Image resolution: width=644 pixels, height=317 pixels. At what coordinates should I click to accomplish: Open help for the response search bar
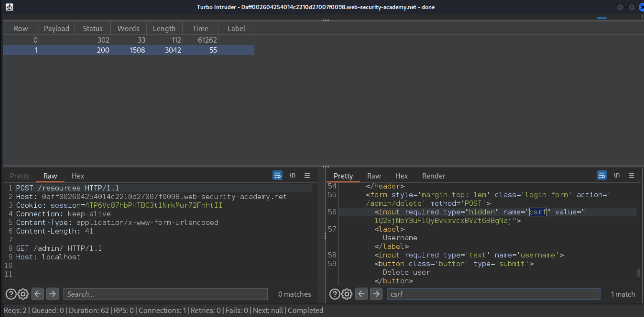pyautogui.click(x=335, y=294)
